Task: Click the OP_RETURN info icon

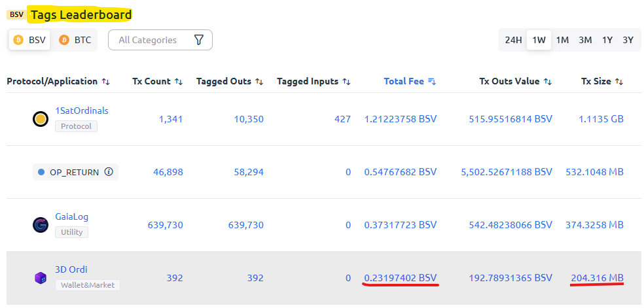Action: pyautogui.click(x=109, y=172)
